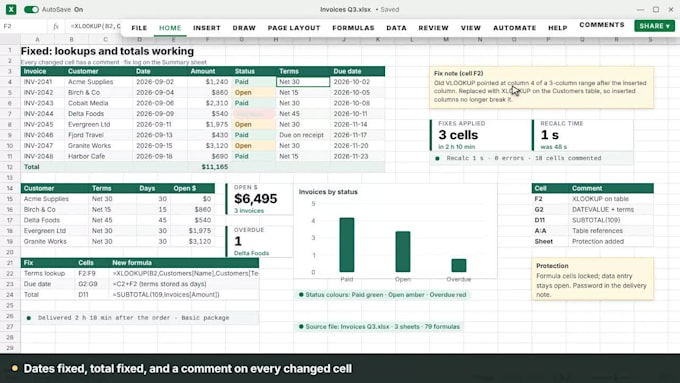
Task: Select the Fjord Travel customer cell
Action: [x=99, y=135]
